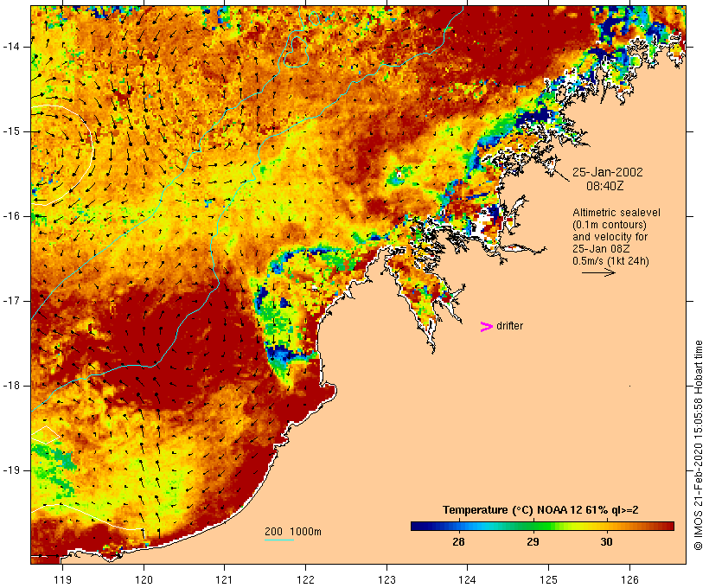709x588 pixels.
Task: Click the colorbar value '29'
Action: 533,541
